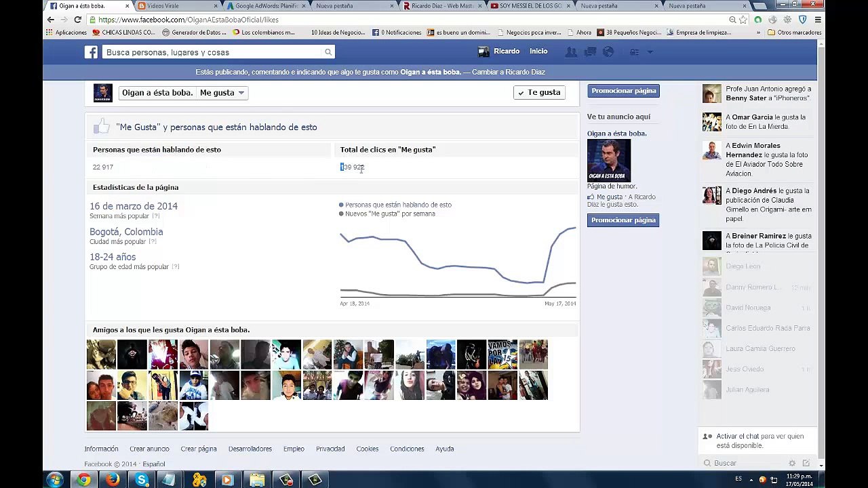Bookmark this page with the star icon
The image size is (868, 488).
pyautogui.click(x=743, y=20)
